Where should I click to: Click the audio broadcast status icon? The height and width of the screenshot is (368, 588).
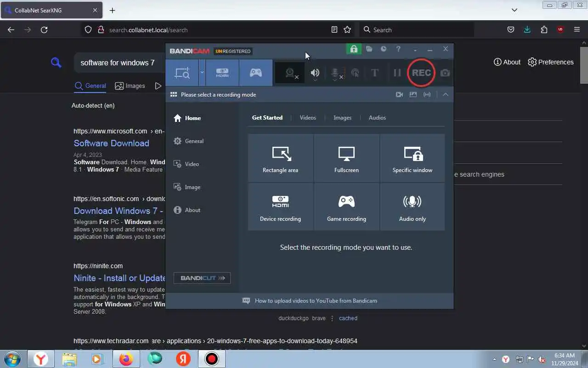coord(427,94)
